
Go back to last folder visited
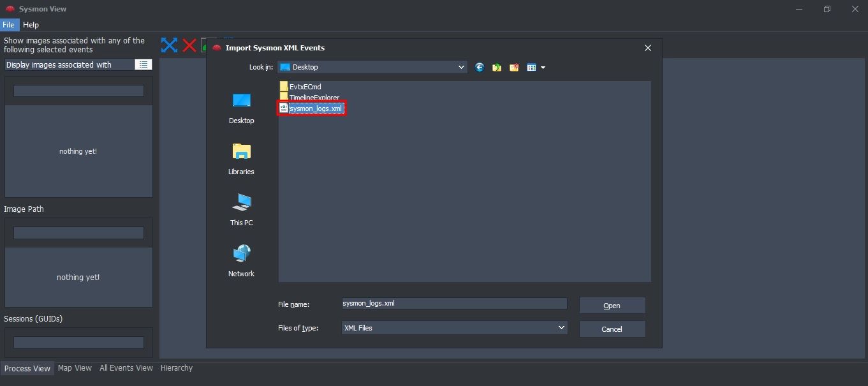point(480,68)
